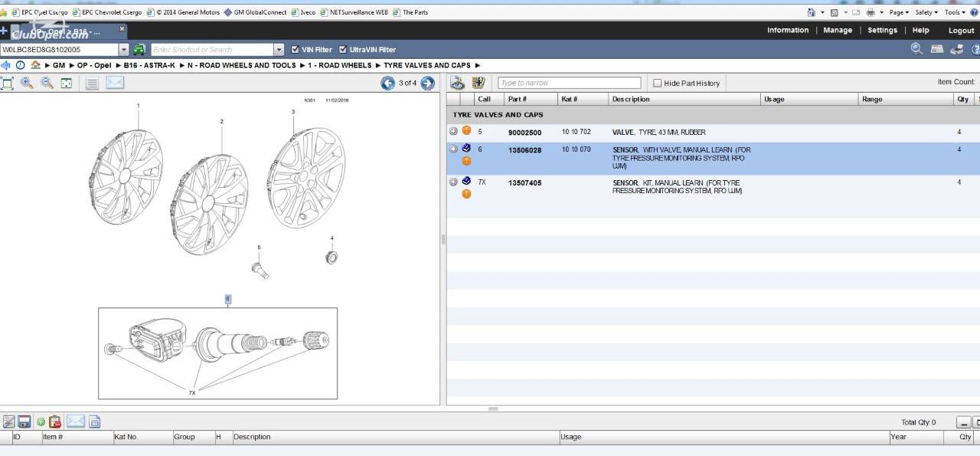This screenshot has width=980, height=456.
Task: Open The Parts bookmark
Action: pyautogui.click(x=410, y=12)
